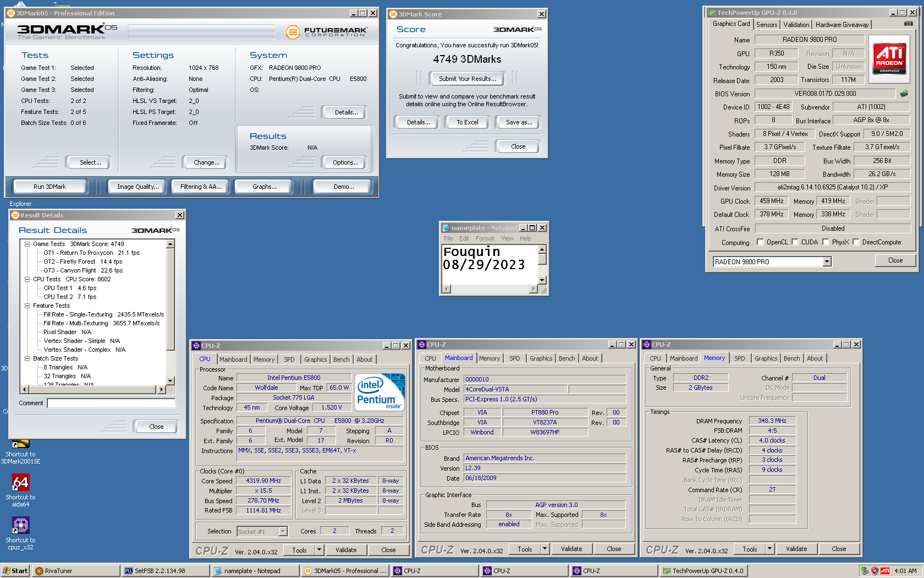Click the Save as button in Score window

519,122
